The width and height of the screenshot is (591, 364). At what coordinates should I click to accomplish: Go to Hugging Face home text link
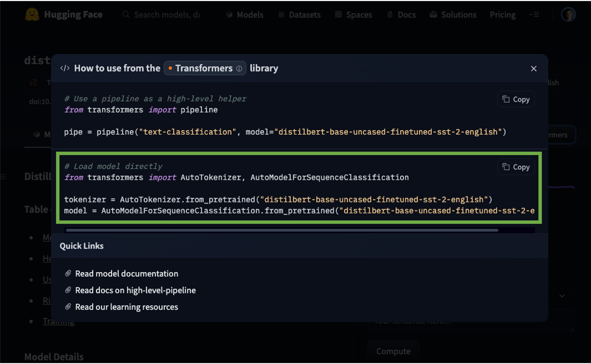click(x=73, y=15)
